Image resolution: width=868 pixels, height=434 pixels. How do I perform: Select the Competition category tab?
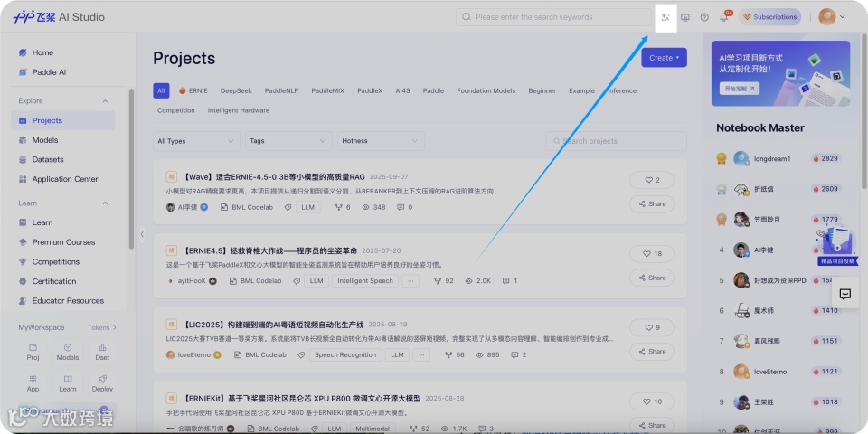[x=176, y=110]
